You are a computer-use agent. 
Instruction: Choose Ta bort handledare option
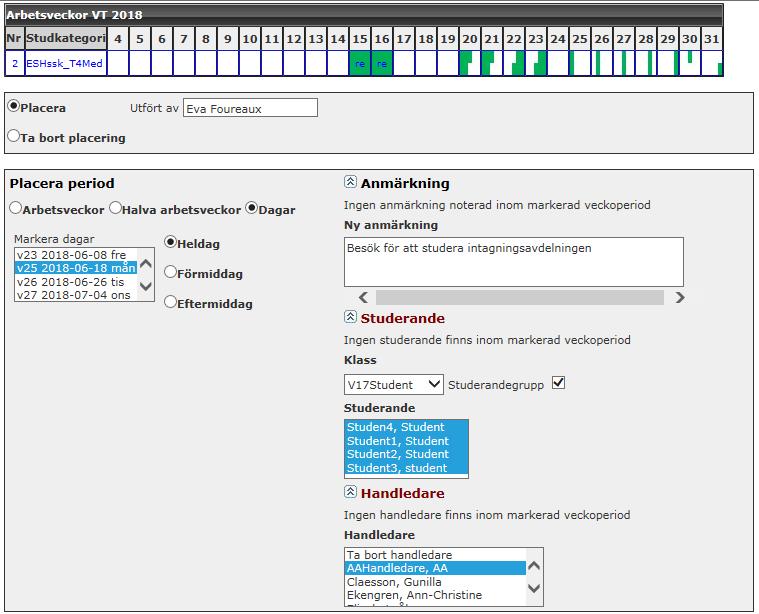coord(436,555)
